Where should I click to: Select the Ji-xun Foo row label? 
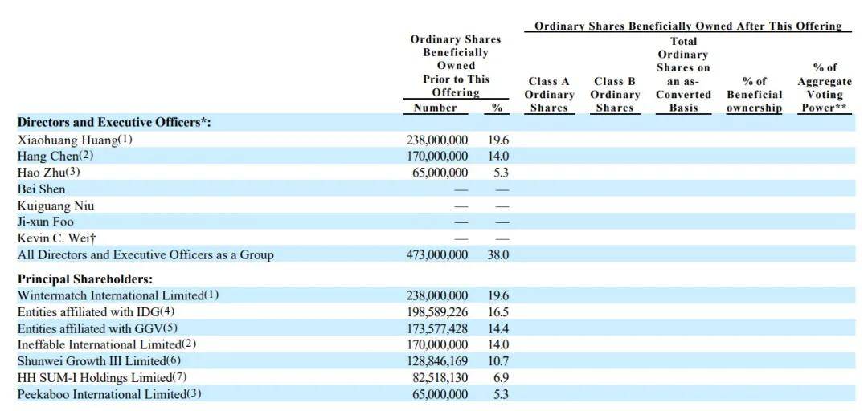(x=46, y=222)
